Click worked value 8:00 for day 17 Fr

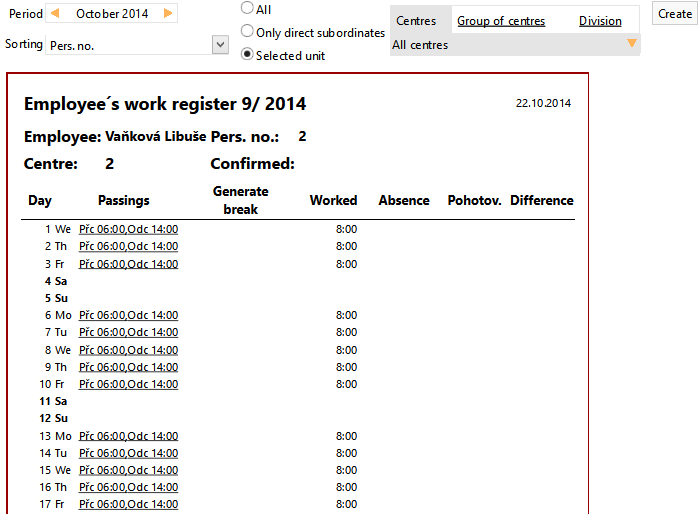tap(346, 504)
